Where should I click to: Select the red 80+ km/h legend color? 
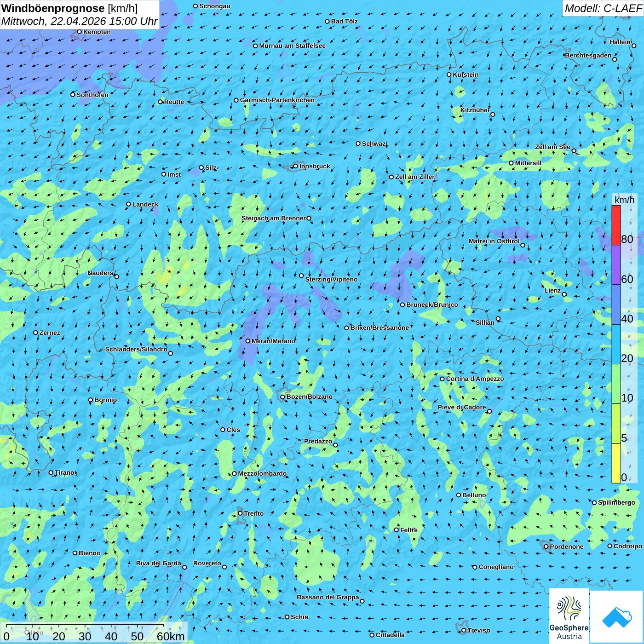coord(616,225)
